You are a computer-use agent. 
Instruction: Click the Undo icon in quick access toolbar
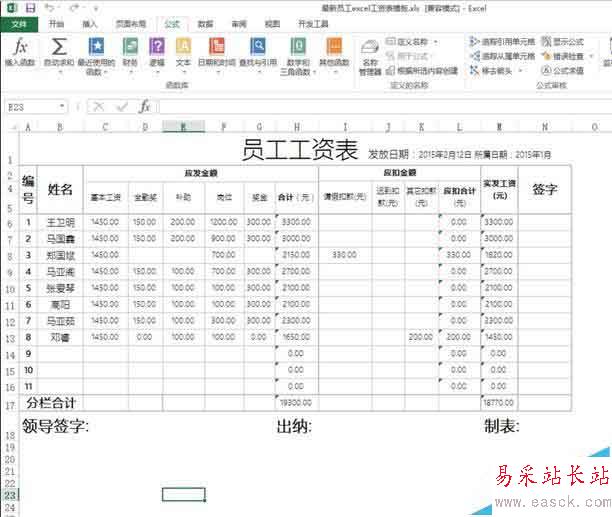point(50,7)
